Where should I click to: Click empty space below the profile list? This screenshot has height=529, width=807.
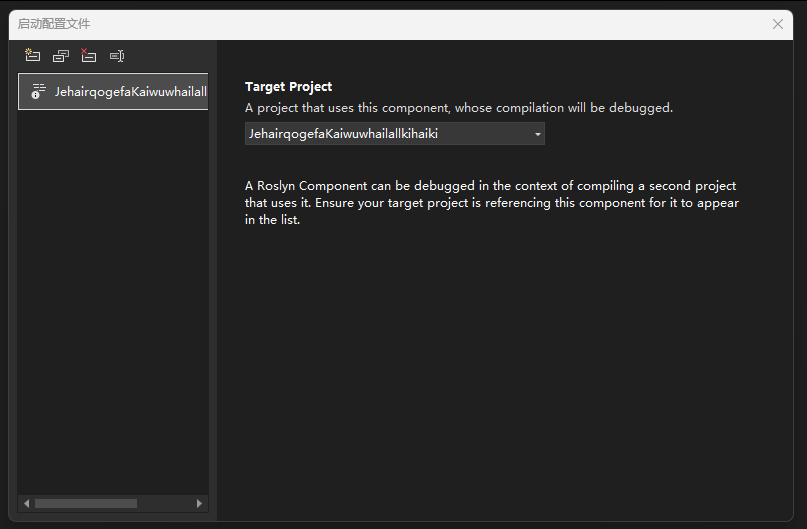(112, 300)
